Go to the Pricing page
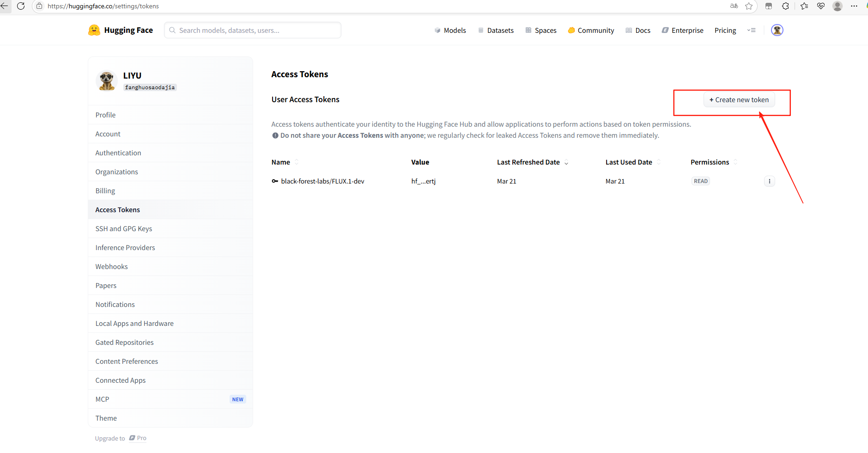The image size is (868, 453). tap(725, 31)
